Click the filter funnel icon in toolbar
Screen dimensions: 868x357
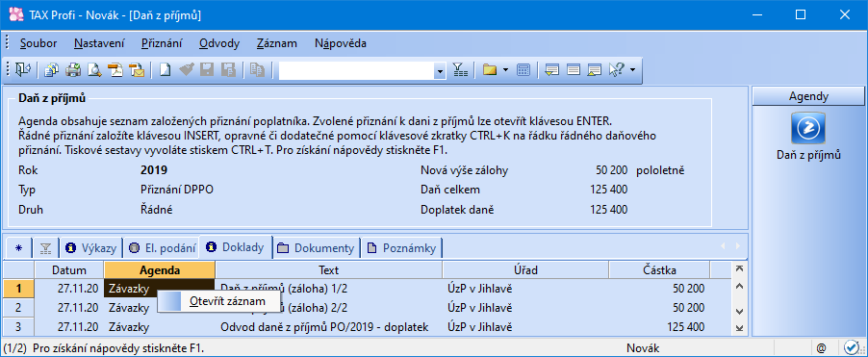click(x=460, y=69)
